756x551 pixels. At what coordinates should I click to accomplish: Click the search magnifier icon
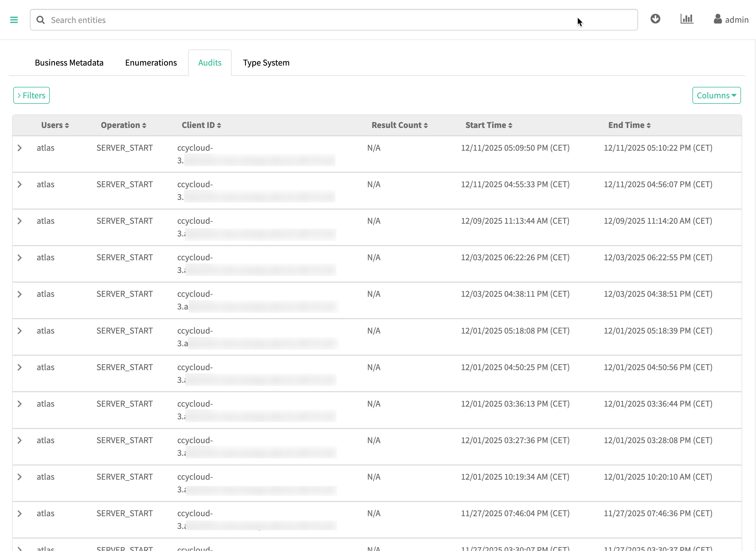pos(41,20)
